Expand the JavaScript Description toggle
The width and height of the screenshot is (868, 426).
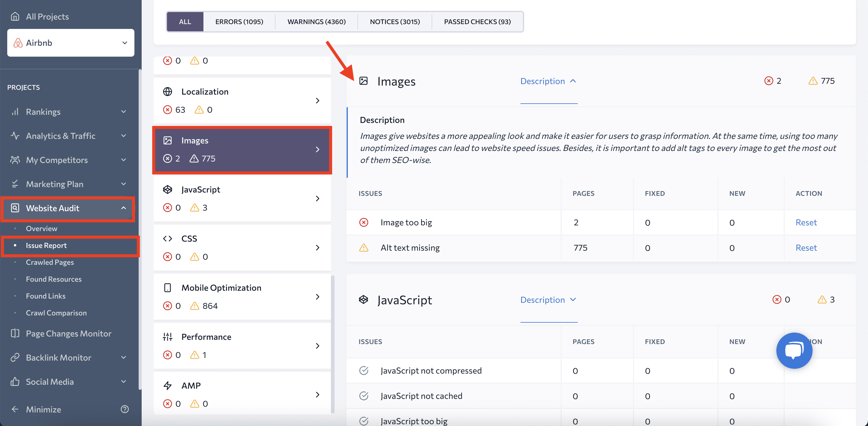click(x=548, y=300)
